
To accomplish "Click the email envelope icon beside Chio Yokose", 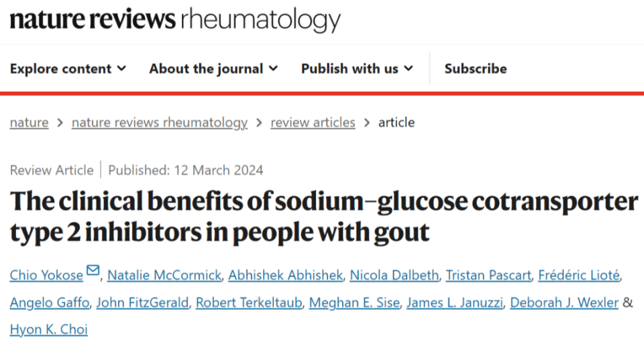I will [x=93, y=271].
